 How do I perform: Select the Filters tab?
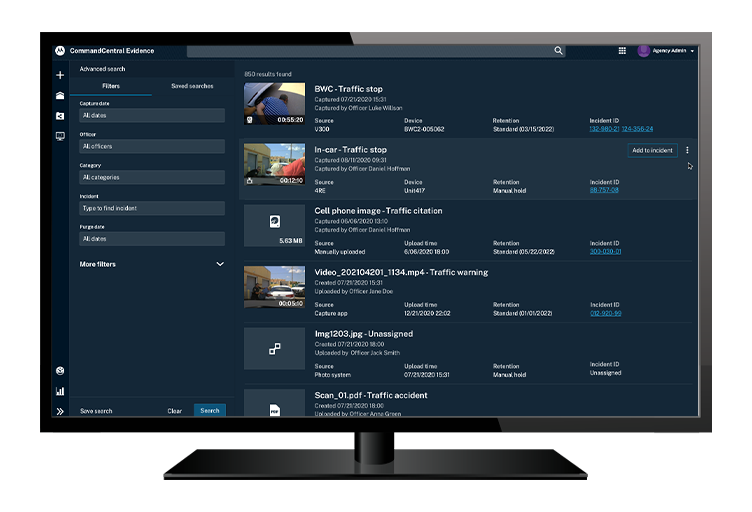(111, 86)
